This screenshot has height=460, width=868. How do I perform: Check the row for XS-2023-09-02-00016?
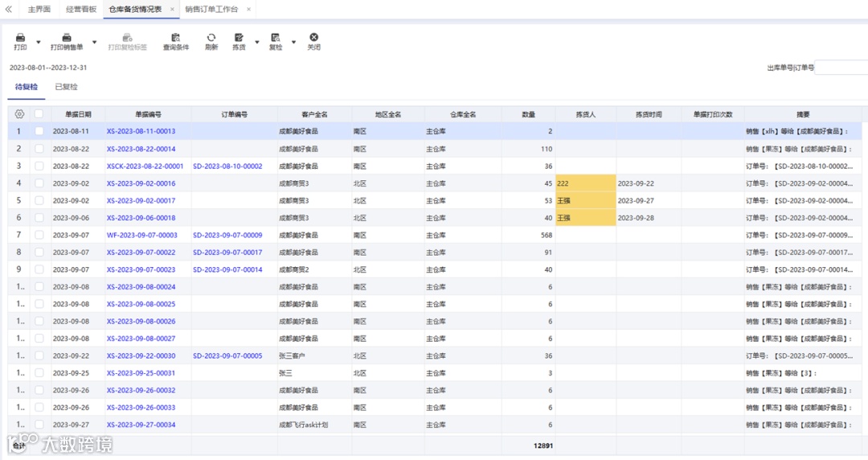[x=39, y=183]
